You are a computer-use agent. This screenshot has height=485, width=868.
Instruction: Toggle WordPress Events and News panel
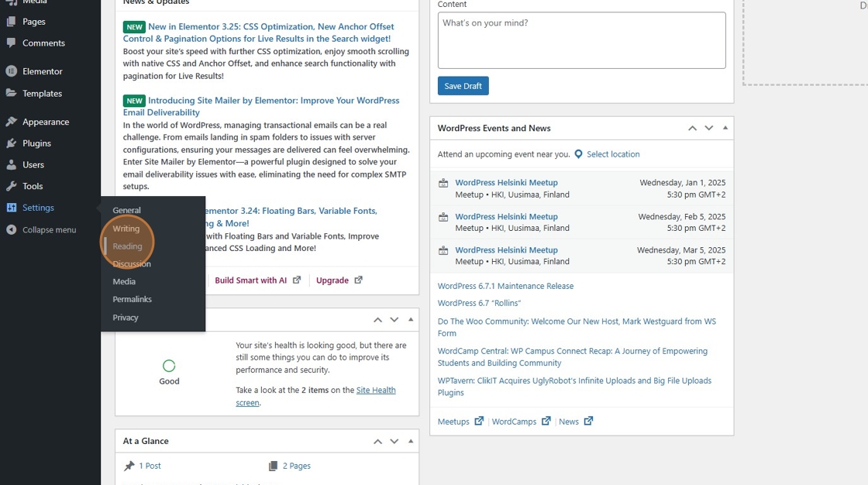pos(725,128)
